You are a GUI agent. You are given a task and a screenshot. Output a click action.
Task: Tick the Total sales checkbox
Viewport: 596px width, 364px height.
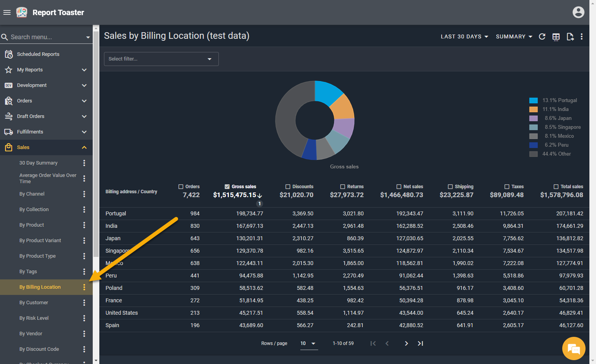tap(556, 187)
